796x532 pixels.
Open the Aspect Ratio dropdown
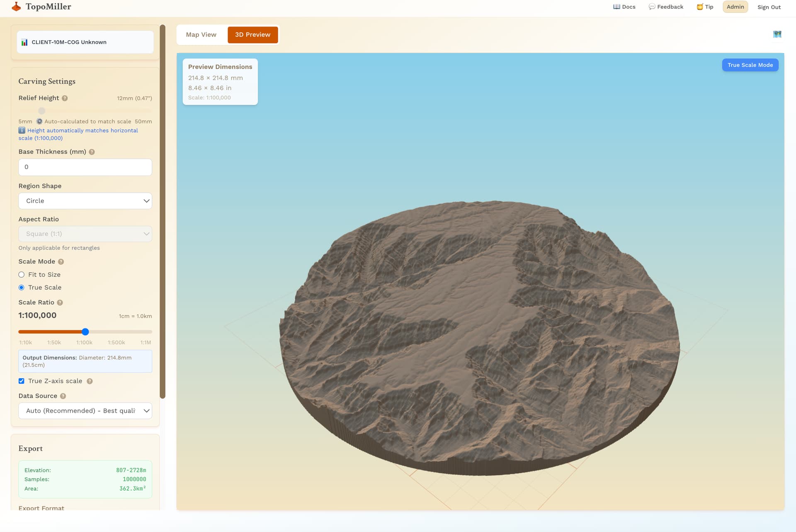85,234
